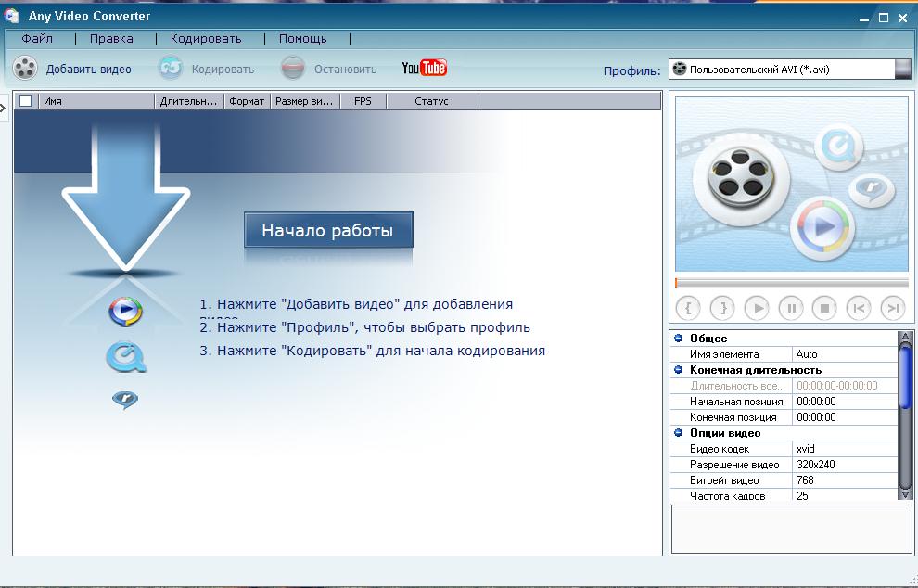Open the Помощь menu
918x588 pixels.
(x=302, y=39)
